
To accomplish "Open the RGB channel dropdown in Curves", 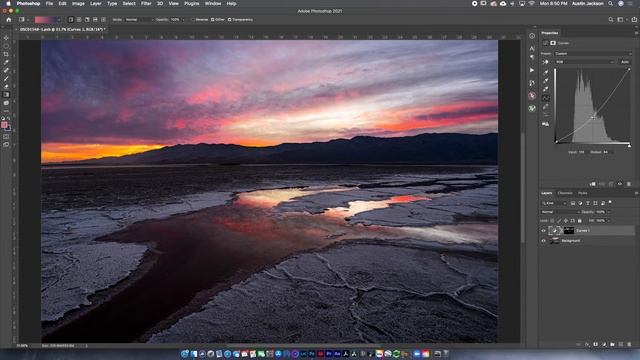I will 584,62.
